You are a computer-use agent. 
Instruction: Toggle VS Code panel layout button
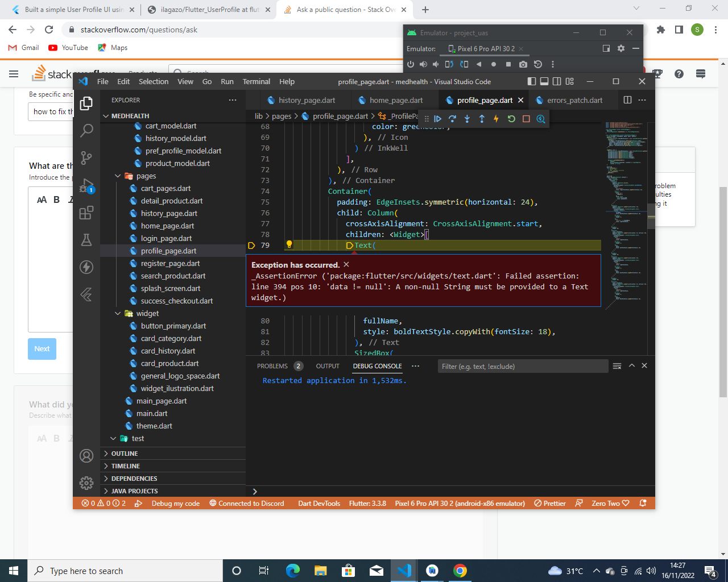tap(544, 81)
